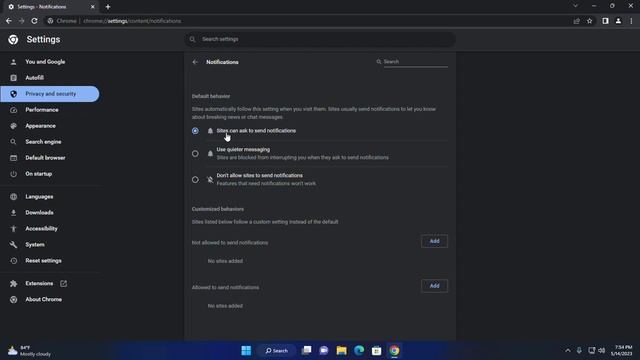
Task: Click the tab search chevron in title bar
Action: [575, 6]
